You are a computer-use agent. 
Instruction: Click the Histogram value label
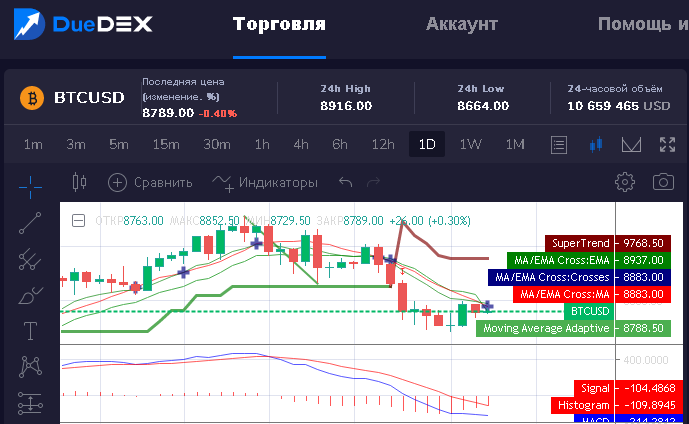click(617, 405)
